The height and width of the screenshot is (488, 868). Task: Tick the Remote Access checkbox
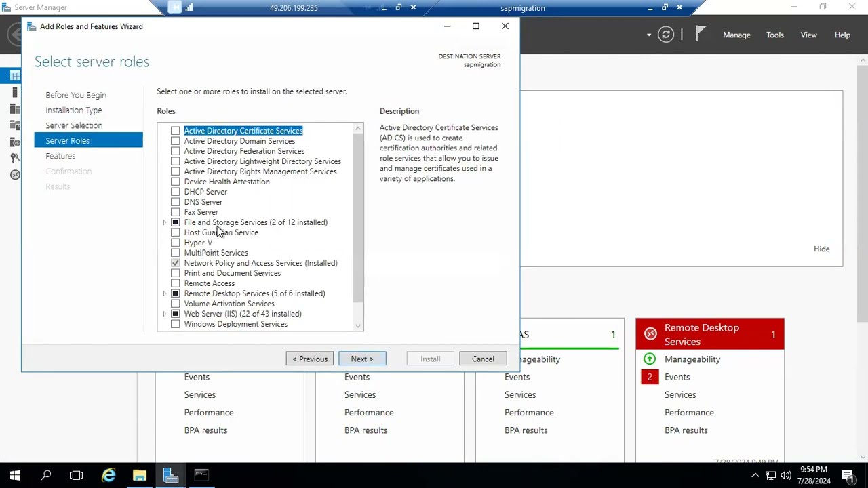click(x=176, y=283)
